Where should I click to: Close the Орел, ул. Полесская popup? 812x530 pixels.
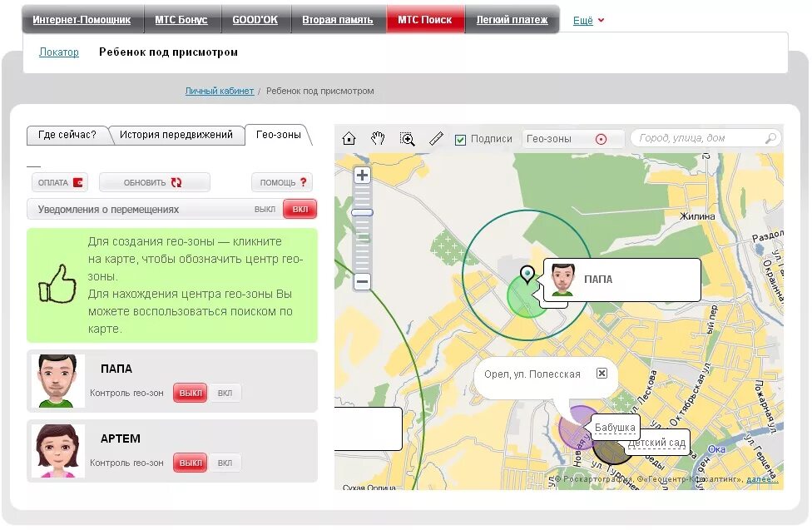click(x=602, y=373)
